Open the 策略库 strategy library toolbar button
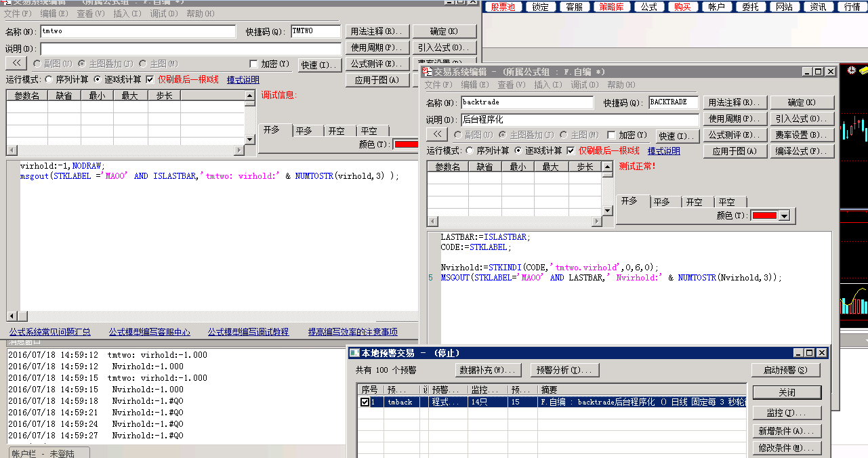The height and width of the screenshot is (458, 868). point(614,7)
